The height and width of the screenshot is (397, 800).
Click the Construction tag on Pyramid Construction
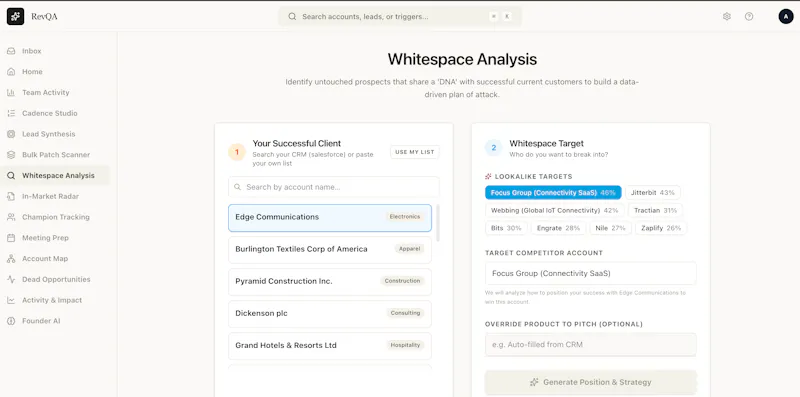(x=402, y=281)
